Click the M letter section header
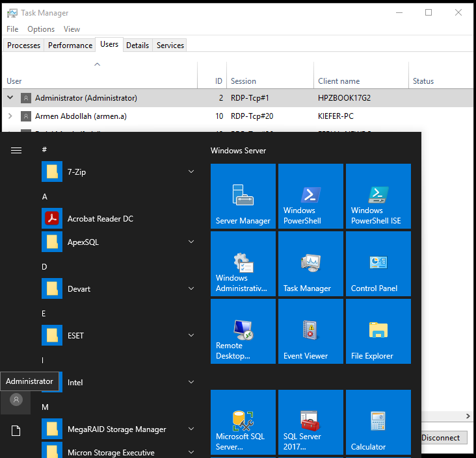Viewport: 476px width, 458px height. (x=45, y=407)
